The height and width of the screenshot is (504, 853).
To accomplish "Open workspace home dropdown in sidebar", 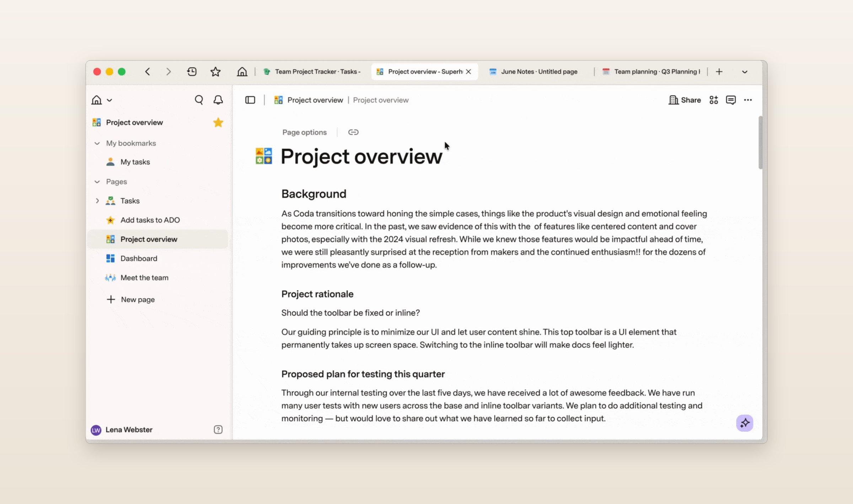I will [102, 100].
